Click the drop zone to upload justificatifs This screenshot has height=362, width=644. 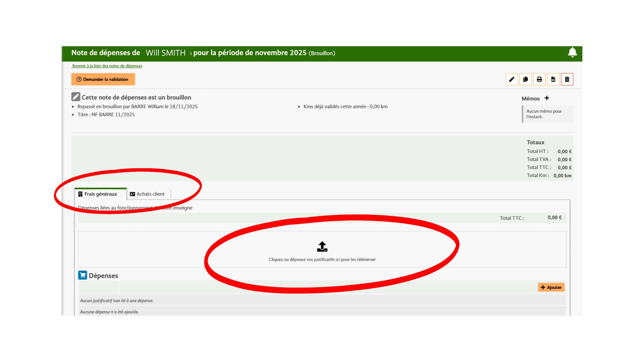pyautogui.click(x=322, y=249)
